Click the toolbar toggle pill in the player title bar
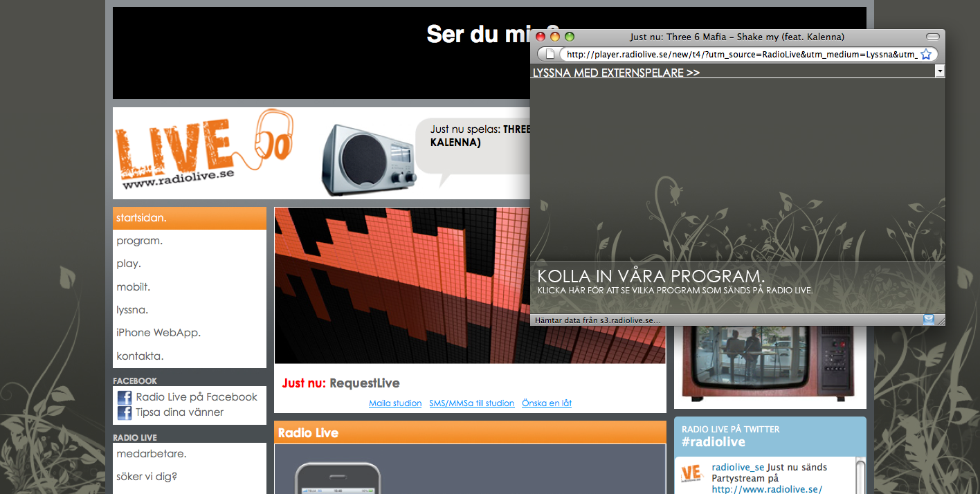980x494 pixels. (933, 37)
